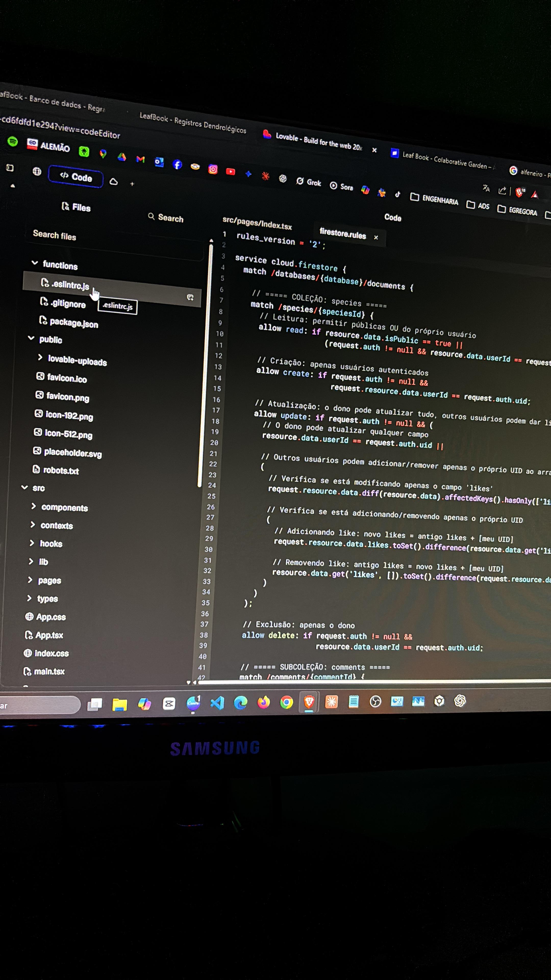
Task: Collapse the public folder
Action: coord(45,339)
